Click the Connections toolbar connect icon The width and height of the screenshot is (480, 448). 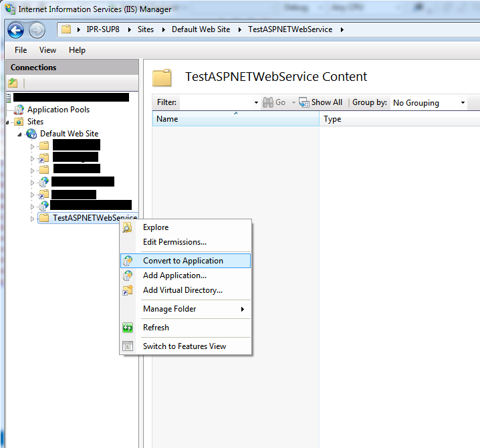pos(13,83)
